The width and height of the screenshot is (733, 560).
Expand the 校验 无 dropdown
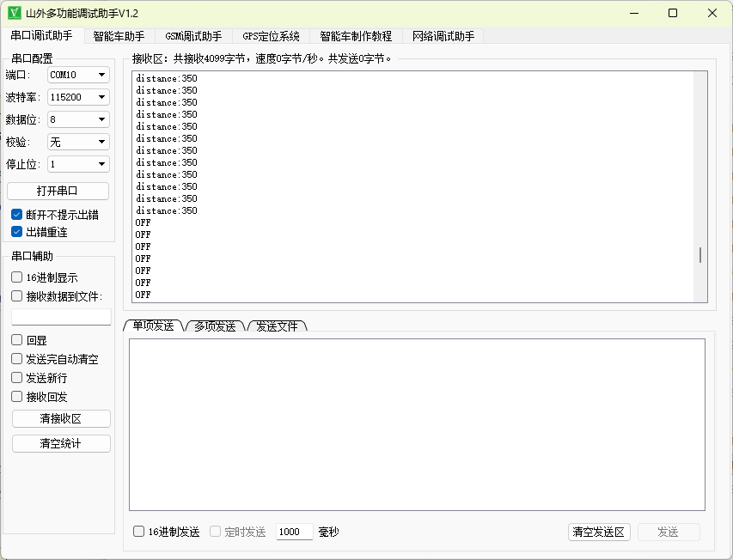78,142
